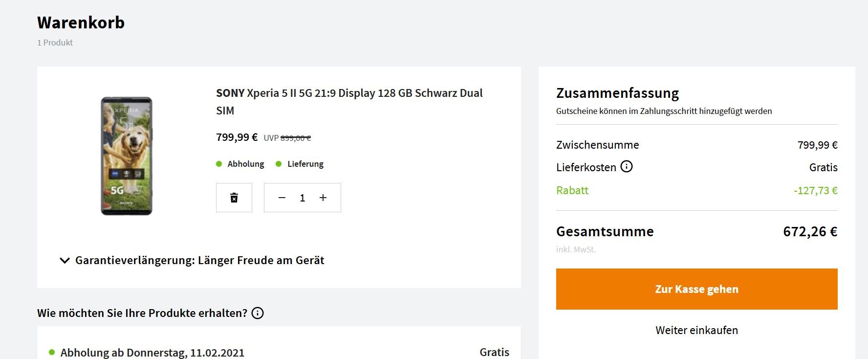Expand the Garantieverlängerung section chevron
Screen dimensions: 868x359
click(65, 260)
